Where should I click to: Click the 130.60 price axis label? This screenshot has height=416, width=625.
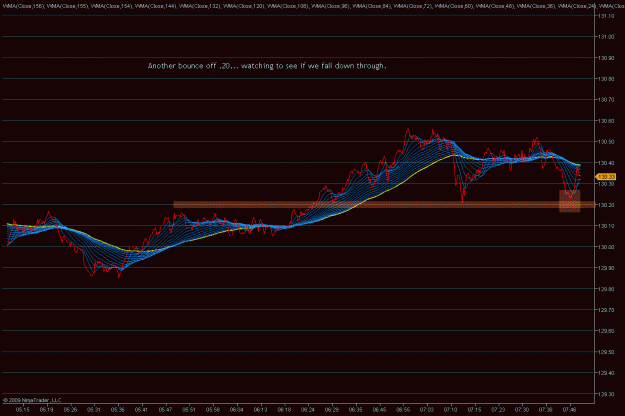(606, 121)
